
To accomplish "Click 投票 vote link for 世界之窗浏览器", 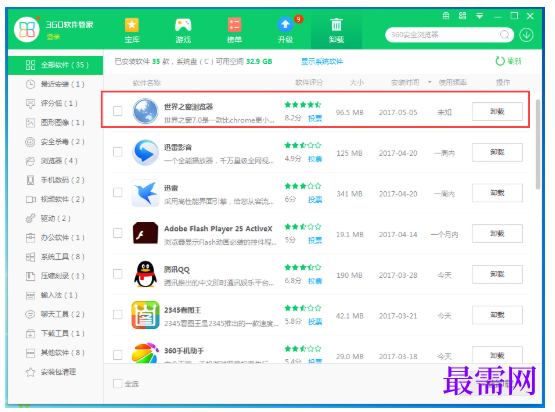I will pos(315,119).
